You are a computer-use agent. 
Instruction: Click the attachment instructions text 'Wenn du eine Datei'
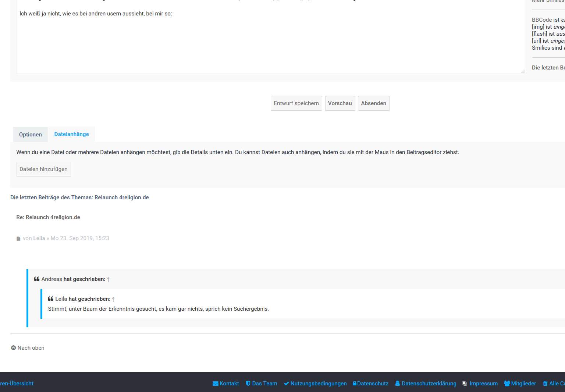pyautogui.click(x=238, y=152)
